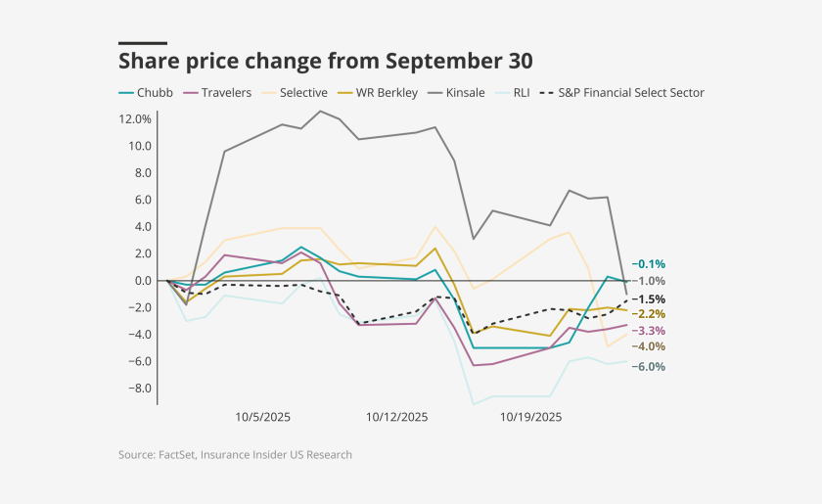Click the −2.2% WR Berkley end label
The height and width of the screenshot is (504, 822).
pyautogui.click(x=649, y=314)
